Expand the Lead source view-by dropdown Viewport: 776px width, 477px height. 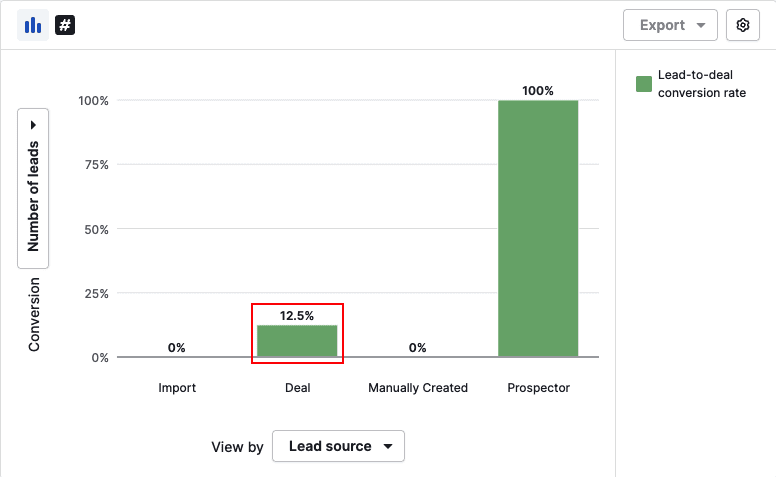pyautogui.click(x=338, y=446)
